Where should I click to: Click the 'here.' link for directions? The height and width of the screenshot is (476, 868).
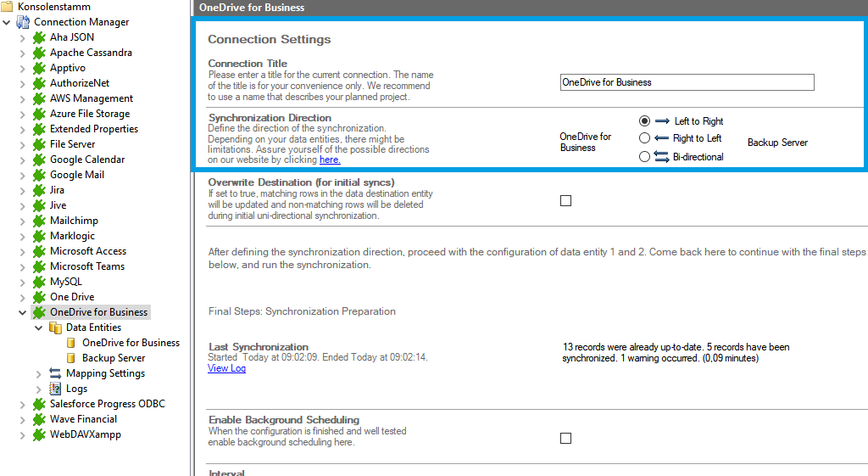[330, 160]
